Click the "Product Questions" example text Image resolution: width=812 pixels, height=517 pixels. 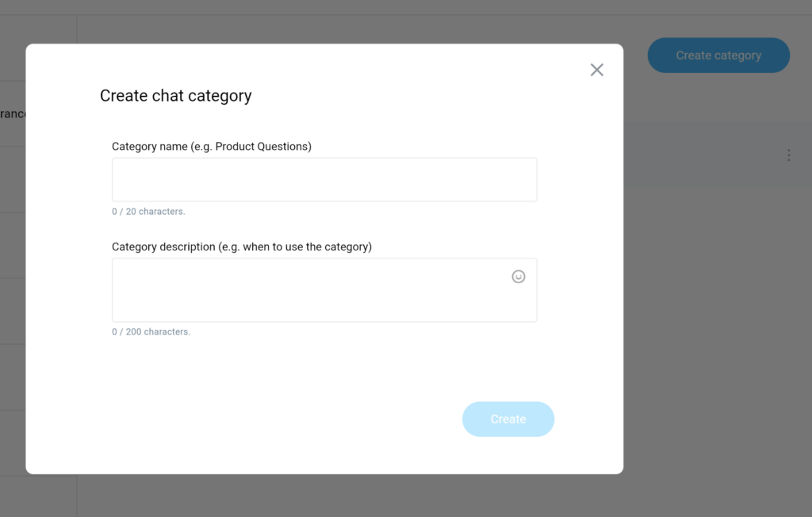pos(262,147)
